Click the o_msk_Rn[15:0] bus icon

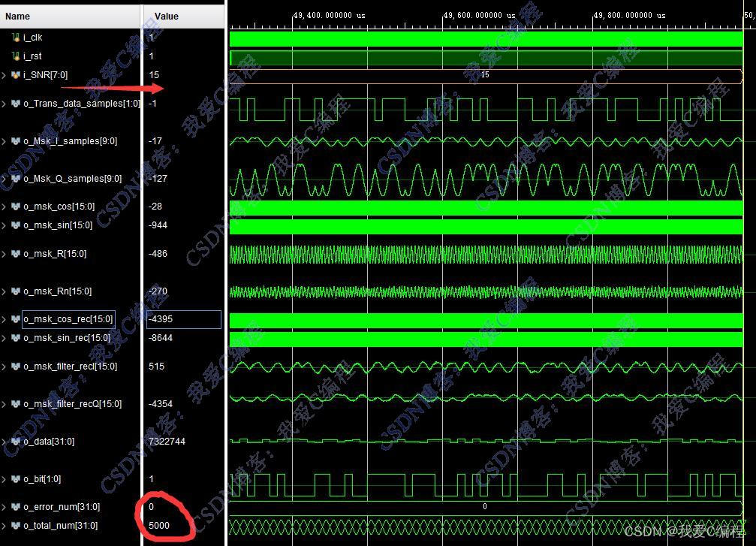pyautogui.click(x=16, y=291)
